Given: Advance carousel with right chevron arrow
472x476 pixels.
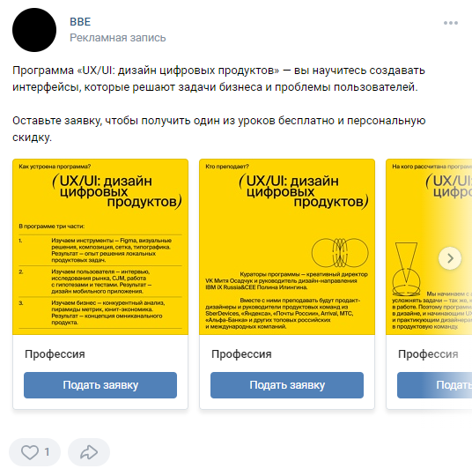Looking at the screenshot, I should [x=450, y=258].
